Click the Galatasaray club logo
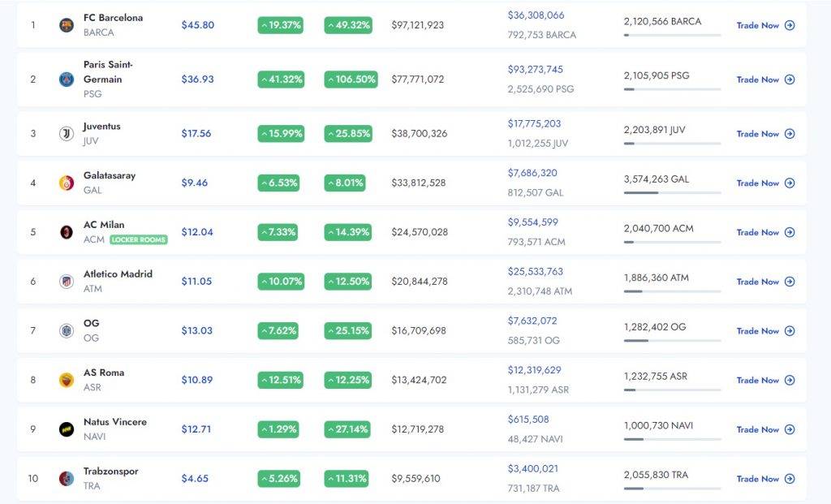 (x=67, y=183)
